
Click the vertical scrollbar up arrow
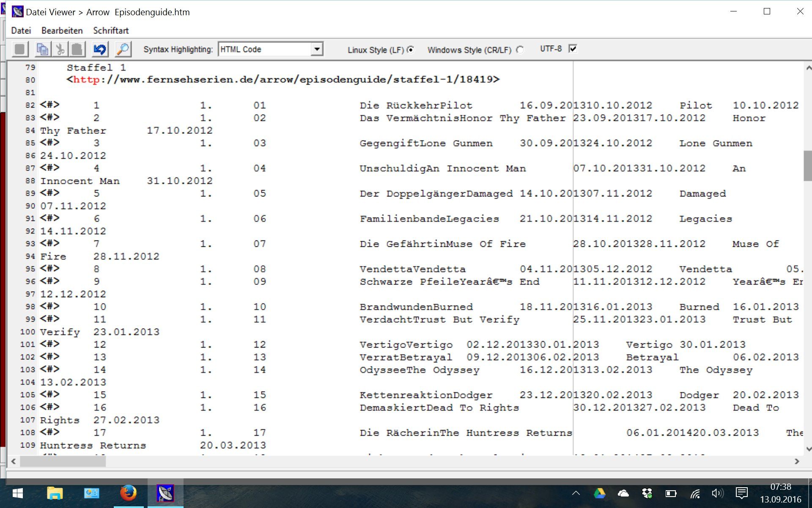point(808,68)
